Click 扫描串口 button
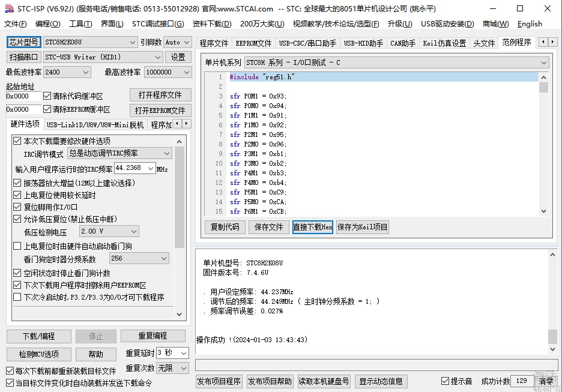562x392 pixels. [x=23, y=57]
